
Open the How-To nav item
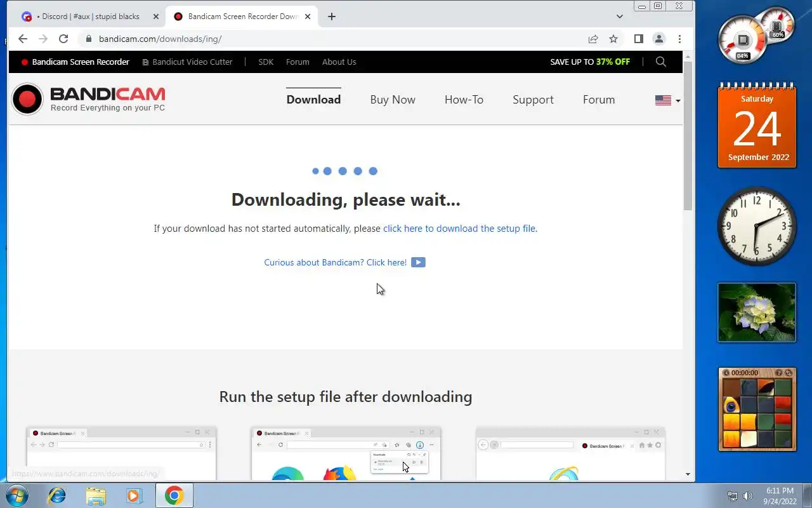point(464,100)
